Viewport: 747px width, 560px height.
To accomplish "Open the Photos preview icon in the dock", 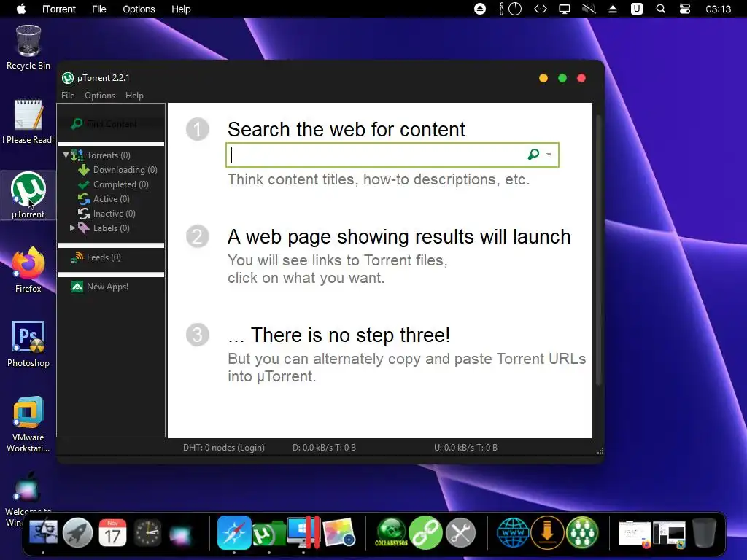I will tap(338, 533).
